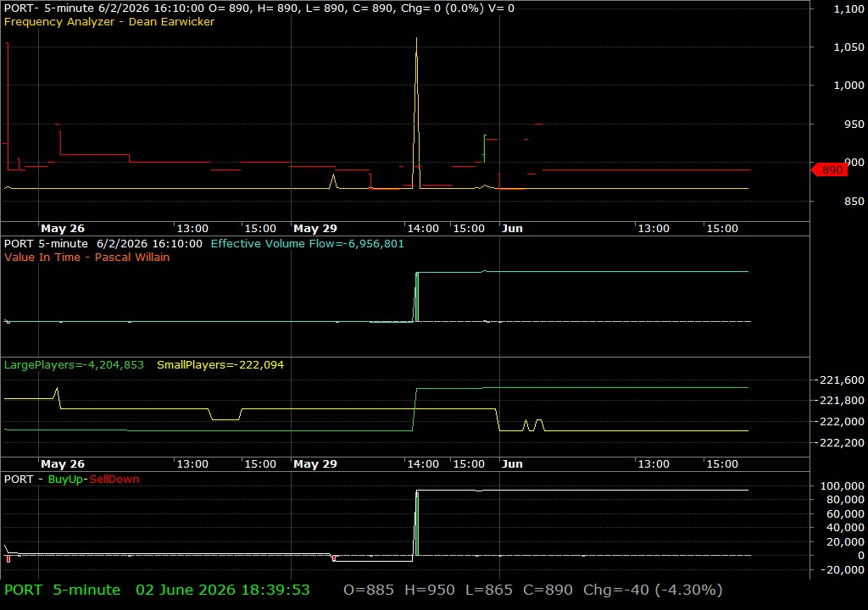The width and height of the screenshot is (868, 610).
Task: Click Jun date label under the price chart
Action: pyautogui.click(x=512, y=228)
